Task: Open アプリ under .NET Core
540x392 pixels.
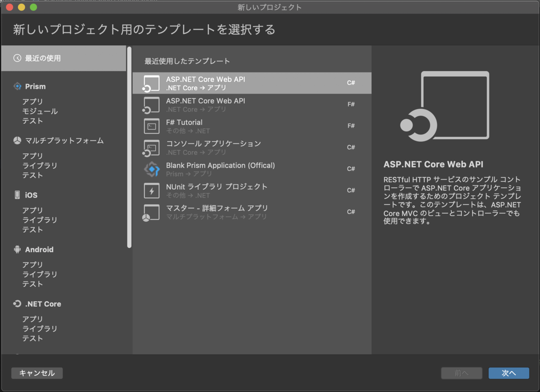Action: coord(33,319)
